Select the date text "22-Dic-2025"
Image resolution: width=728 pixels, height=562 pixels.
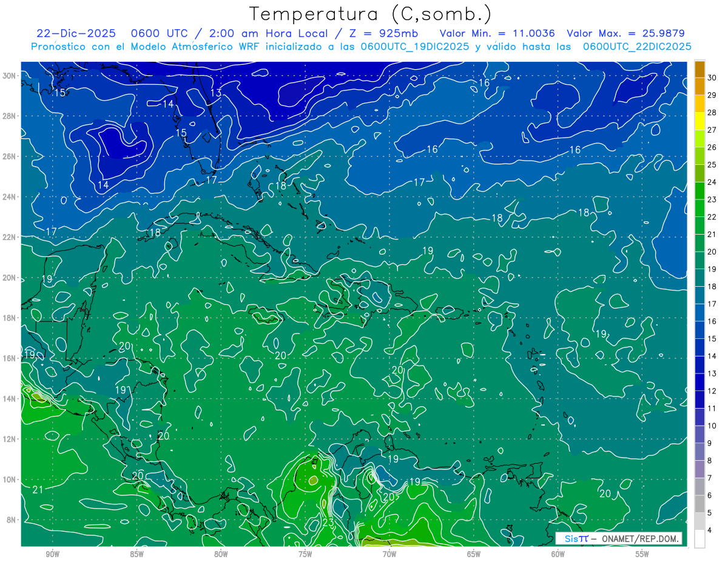click(x=76, y=33)
